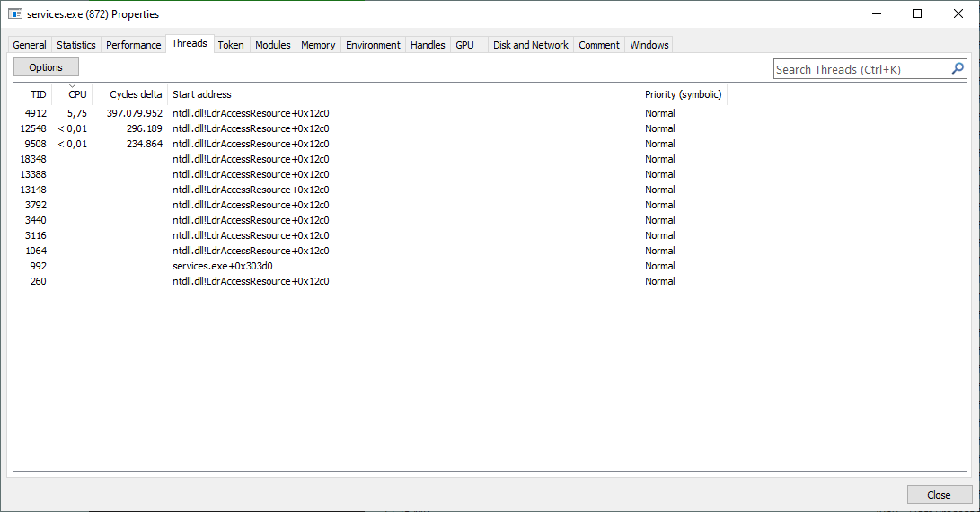Click the services.exe window title icon

(x=15, y=13)
